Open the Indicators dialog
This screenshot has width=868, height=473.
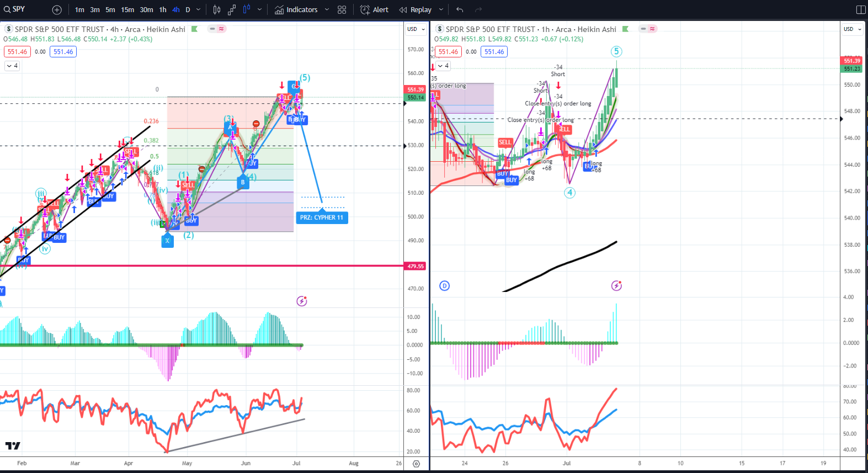coord(296,10)
